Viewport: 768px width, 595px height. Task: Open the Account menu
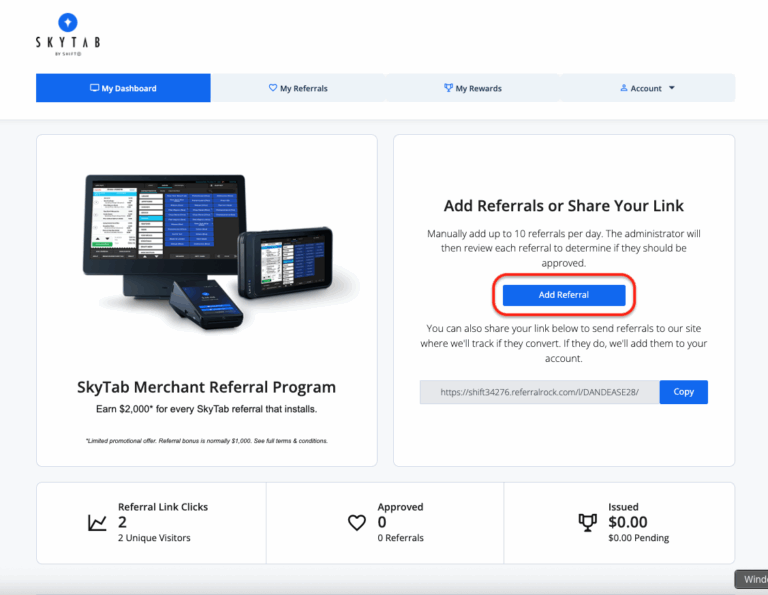point(648,88)
